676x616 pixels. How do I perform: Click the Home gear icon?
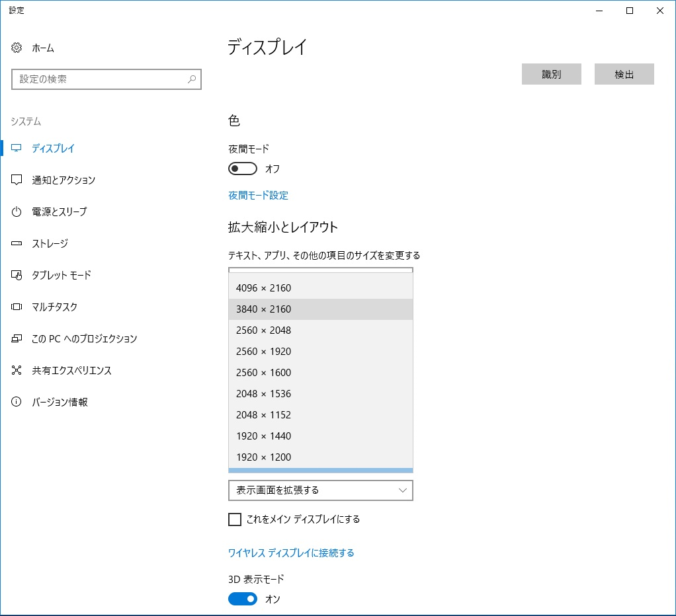(17, 48)
